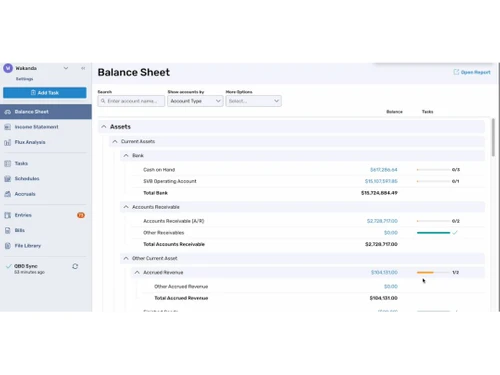This screenshot has height=375, width=500.
Task: Open the Settings link under Wakanda
Action: [x=24, y=79]
